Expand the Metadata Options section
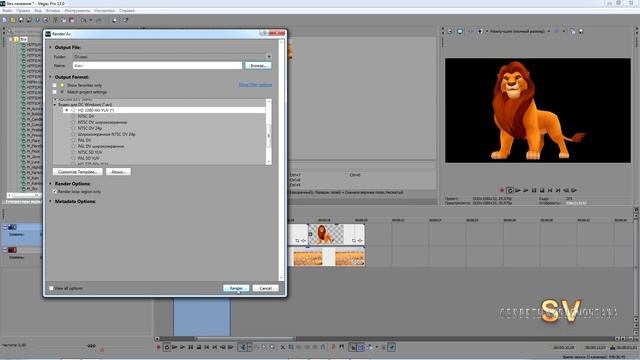 [51, 202]
